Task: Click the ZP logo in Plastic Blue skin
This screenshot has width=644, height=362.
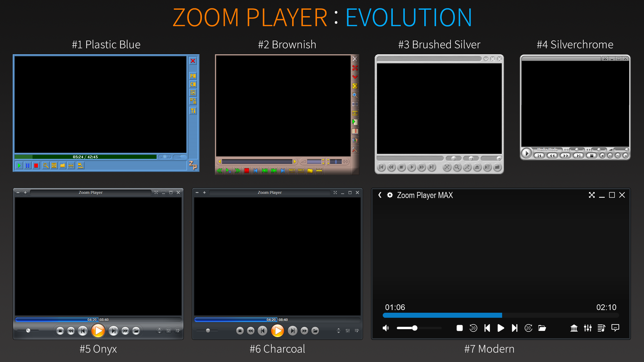Action: 193,165
